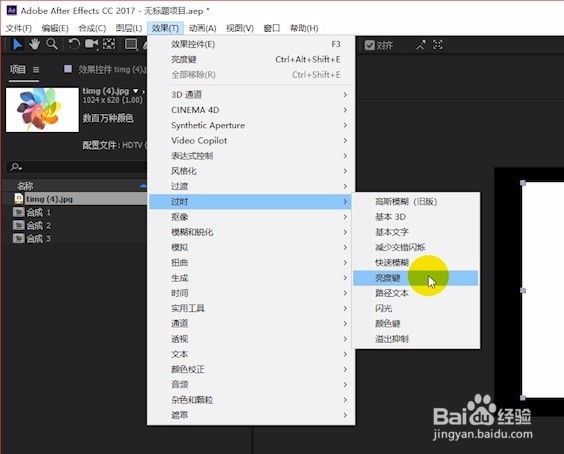Select 亮度键 in the 过时 submenu

coord(416,278)
